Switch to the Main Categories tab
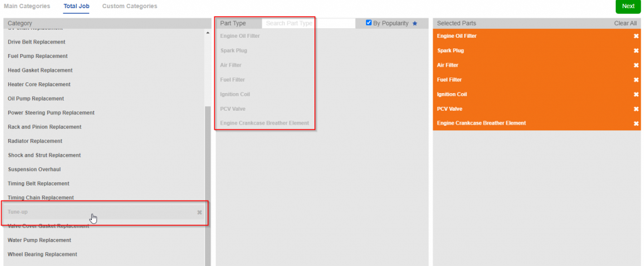Viewport: 644px width, 266px height. [x=27, y=6]
